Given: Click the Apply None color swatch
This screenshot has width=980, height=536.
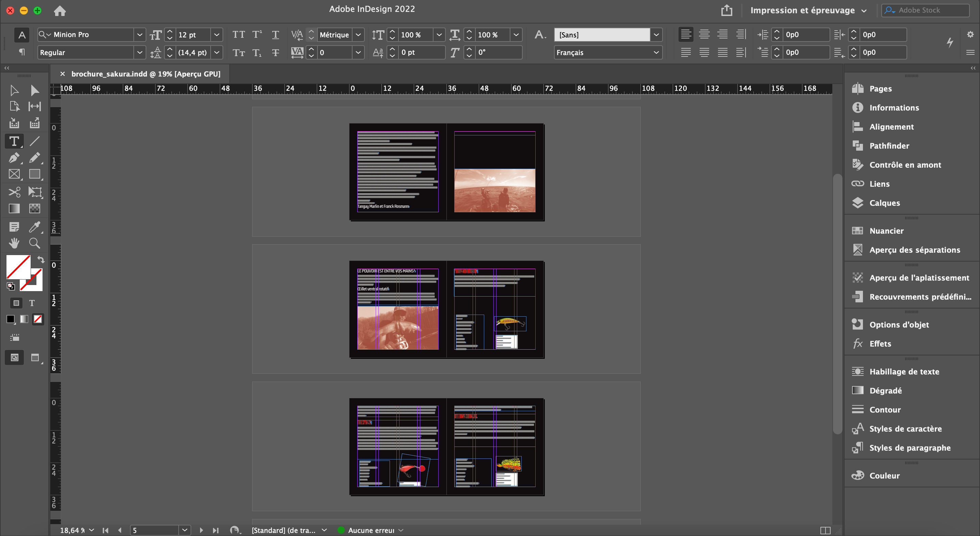Looking at the screenshot, I should [x=38, y=319].
